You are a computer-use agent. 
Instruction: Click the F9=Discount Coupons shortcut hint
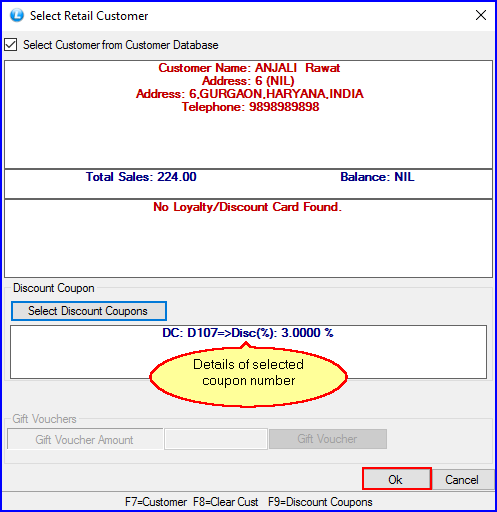[320, 502]
